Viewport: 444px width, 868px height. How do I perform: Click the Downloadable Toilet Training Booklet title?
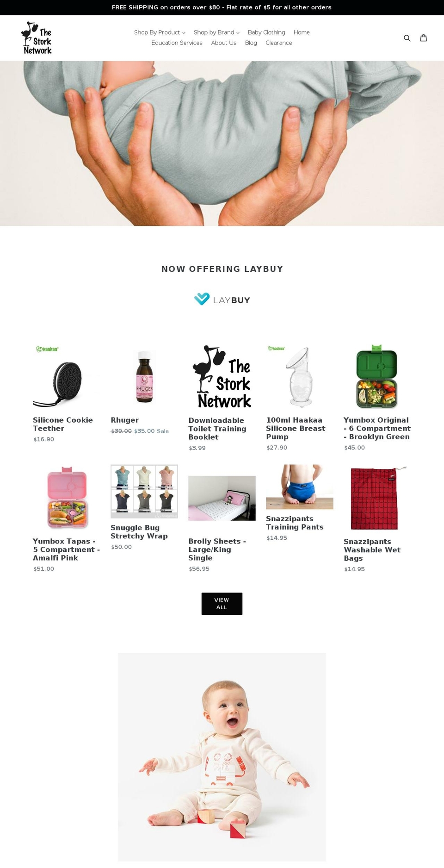coord(217,429)
